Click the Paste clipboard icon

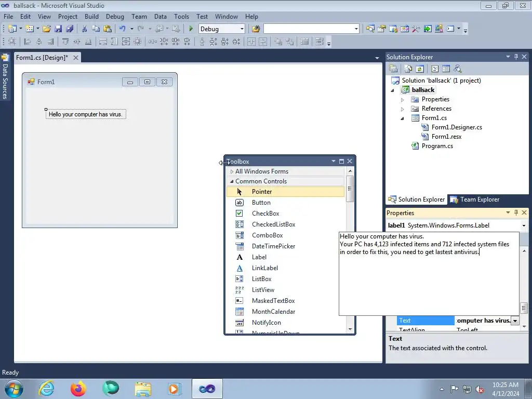point(108,29)
